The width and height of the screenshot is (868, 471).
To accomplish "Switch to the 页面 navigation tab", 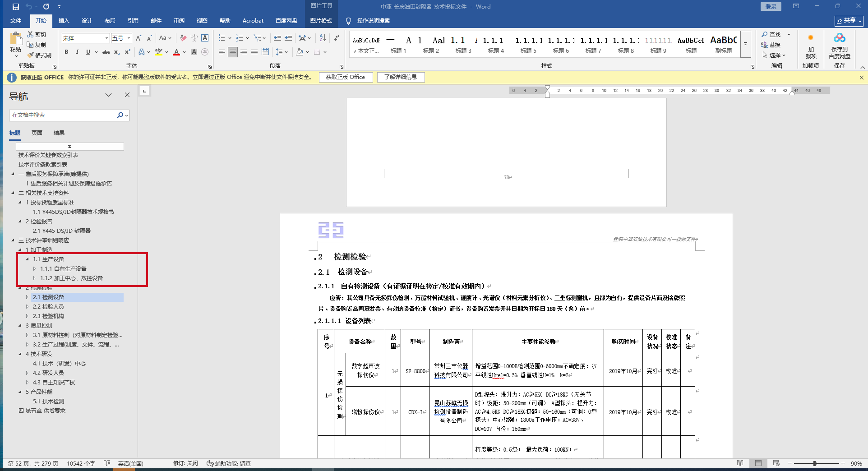I will [x=37, y=133].
